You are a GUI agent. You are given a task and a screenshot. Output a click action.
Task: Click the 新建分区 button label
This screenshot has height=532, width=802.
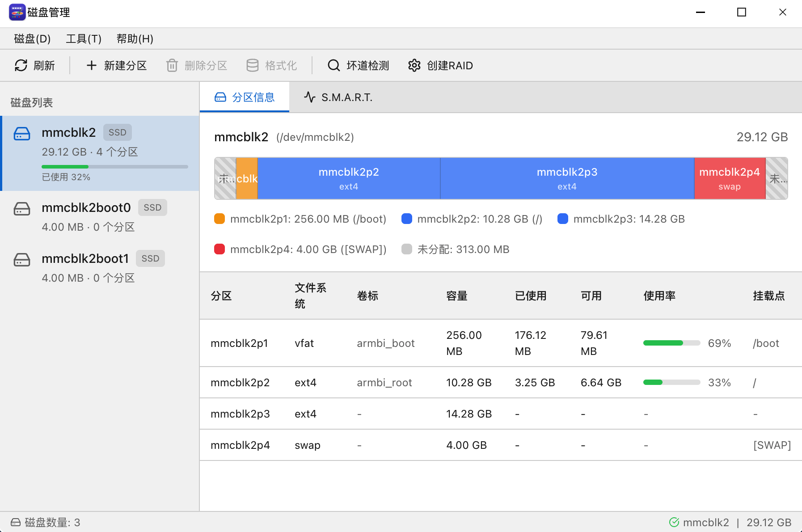pyautogui.click(x=126, y=66)
